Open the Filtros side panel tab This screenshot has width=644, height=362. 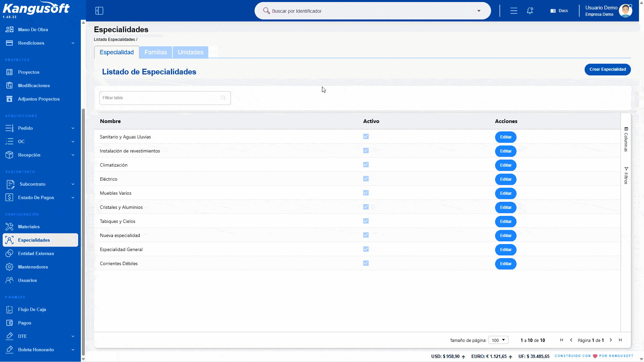[626, 176]
